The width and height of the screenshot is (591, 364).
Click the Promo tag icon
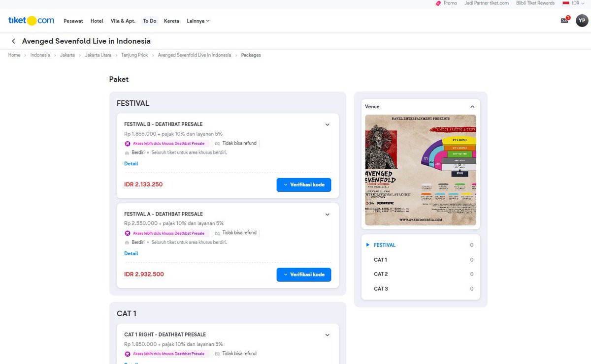point(438,3)
